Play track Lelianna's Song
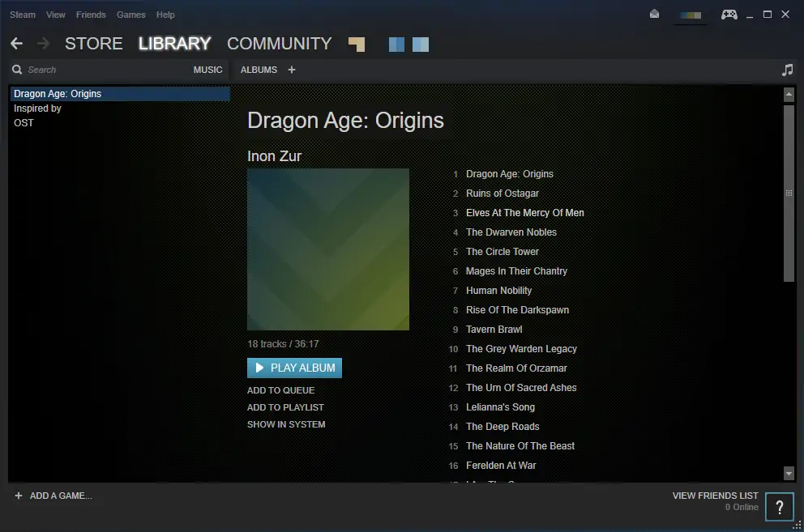This screenshot has height=532, width=804. (500, 407)
